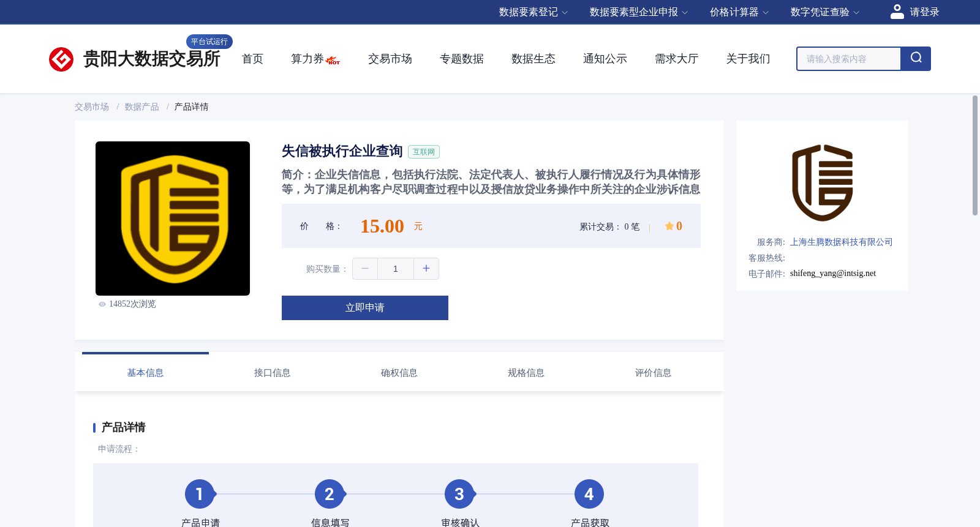Click step 1 circle 产品申请
The width and height of the screenshot is (980, 527).
pos(200,494)
